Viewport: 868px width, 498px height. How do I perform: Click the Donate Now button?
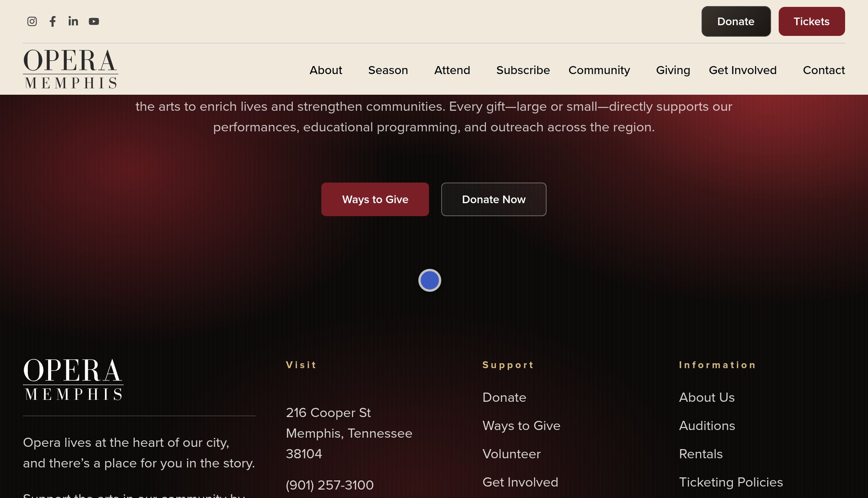coord(494,199)
